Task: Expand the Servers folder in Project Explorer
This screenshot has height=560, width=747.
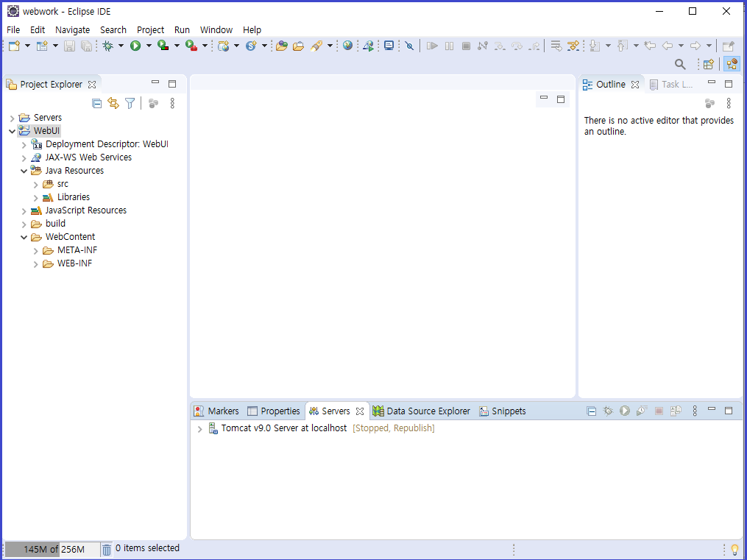Action: tap(13, 118)
